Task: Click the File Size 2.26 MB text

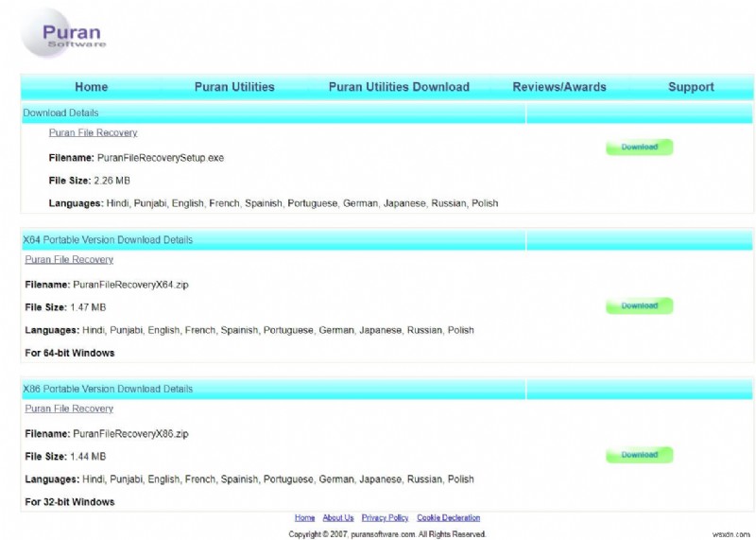Action: coord(89,181)
